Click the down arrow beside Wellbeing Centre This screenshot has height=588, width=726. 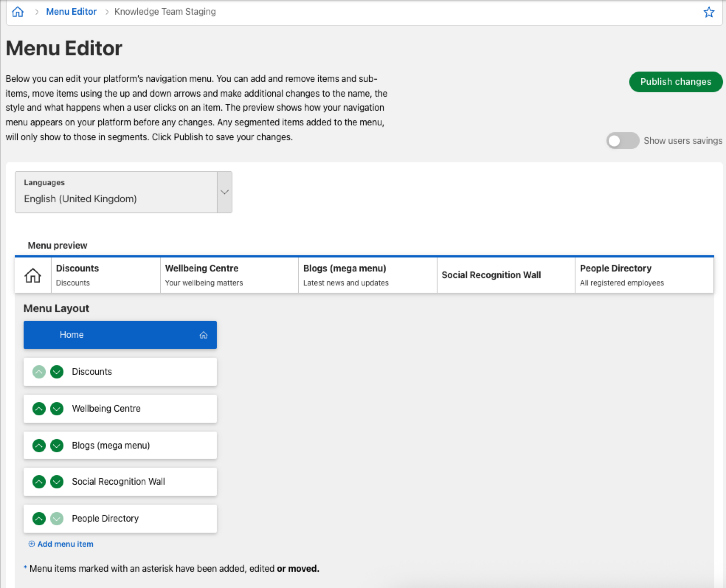(x=56, y=409)
